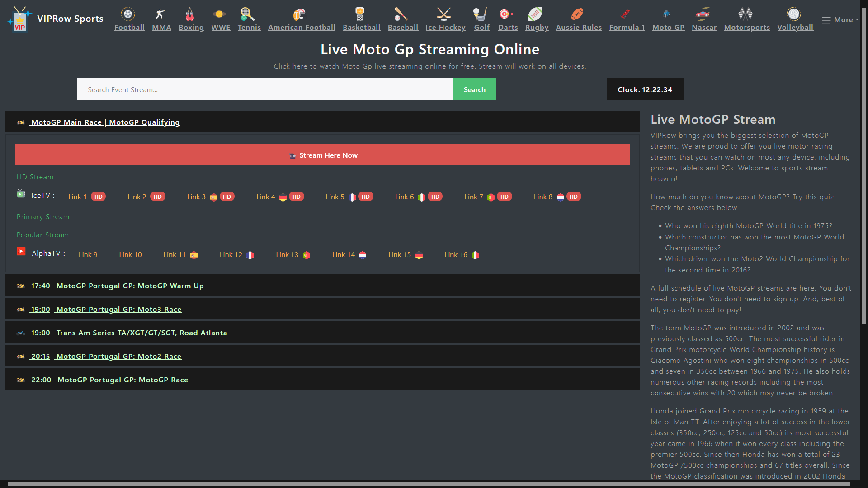Open AlphaTV Link 16 stream
The image size is (868, 488).
[x=456, y=254]
